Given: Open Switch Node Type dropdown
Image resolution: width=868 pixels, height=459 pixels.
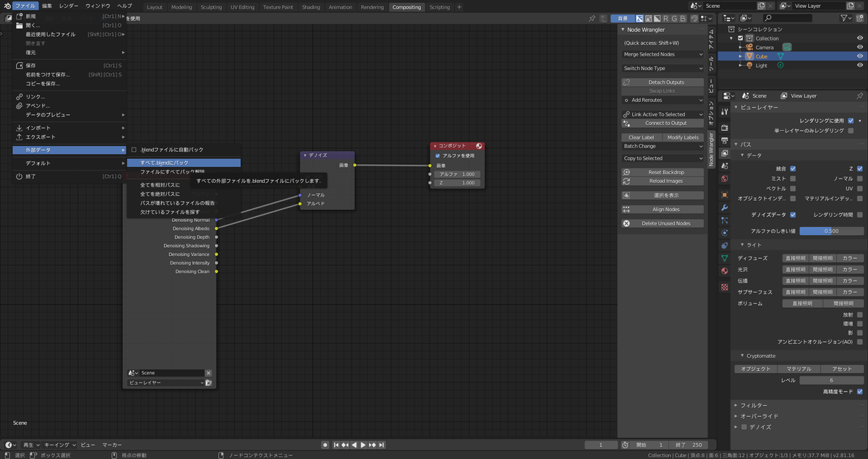Looking at the screenshot, I should pos(663,69).
